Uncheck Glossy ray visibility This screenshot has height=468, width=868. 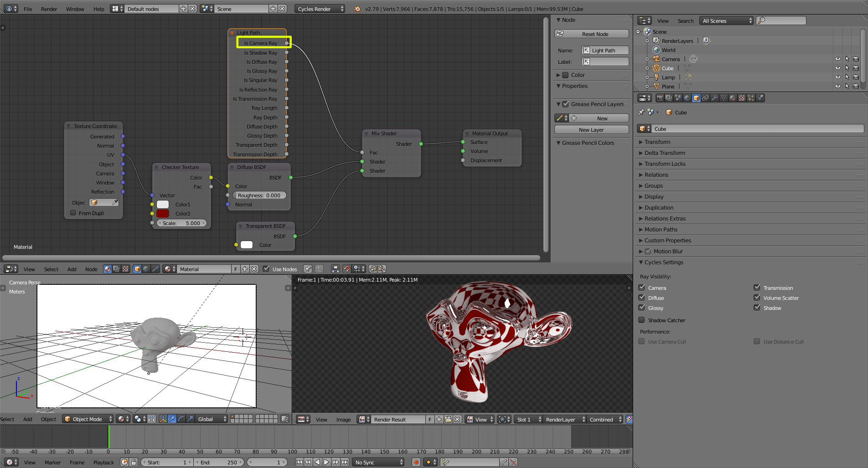[641, 308]
